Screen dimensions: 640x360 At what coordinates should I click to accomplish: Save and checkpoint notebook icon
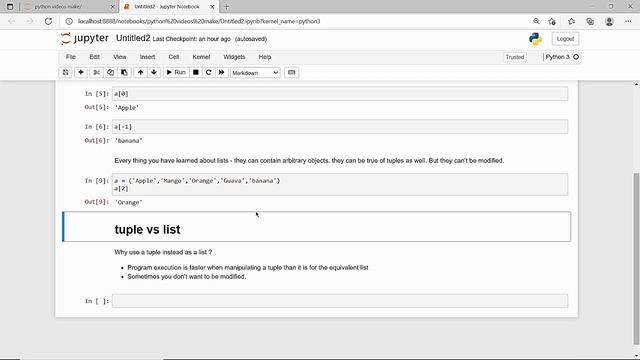[65, 73]
